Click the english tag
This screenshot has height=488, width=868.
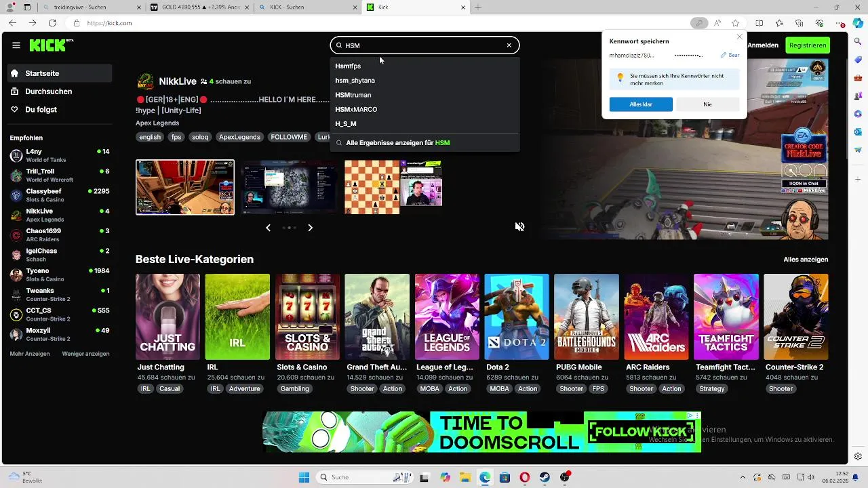pos(150,137)
